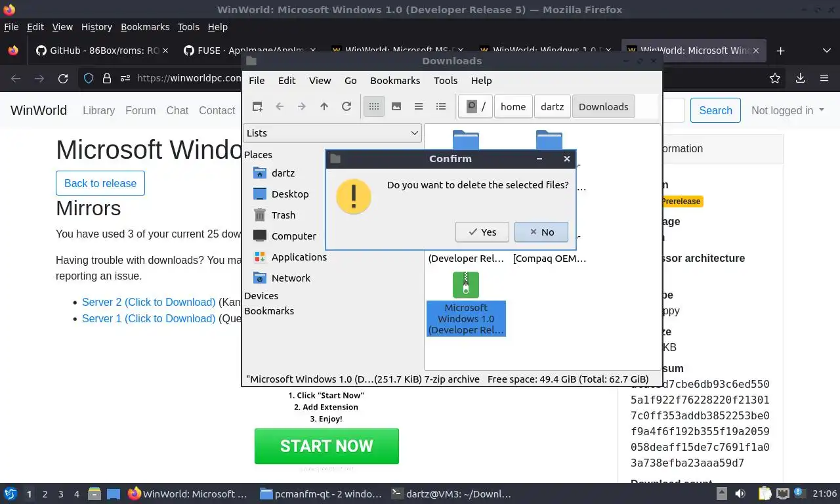This screenshot has width=840, height=504.
Task: List all Firefox tabs dropdown arrow
Action: click(826, 51)
